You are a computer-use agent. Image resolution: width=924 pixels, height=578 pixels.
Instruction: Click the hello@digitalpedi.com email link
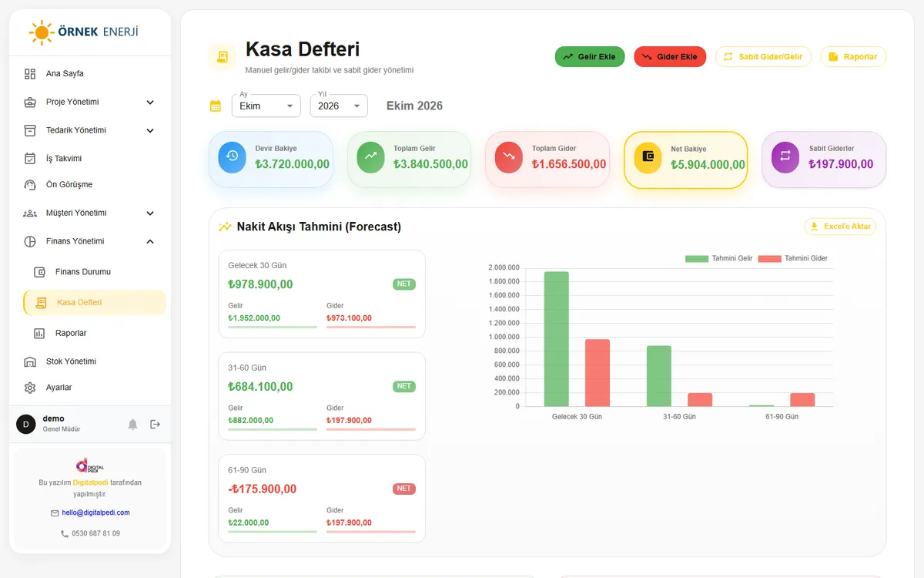tap(96, 512)
